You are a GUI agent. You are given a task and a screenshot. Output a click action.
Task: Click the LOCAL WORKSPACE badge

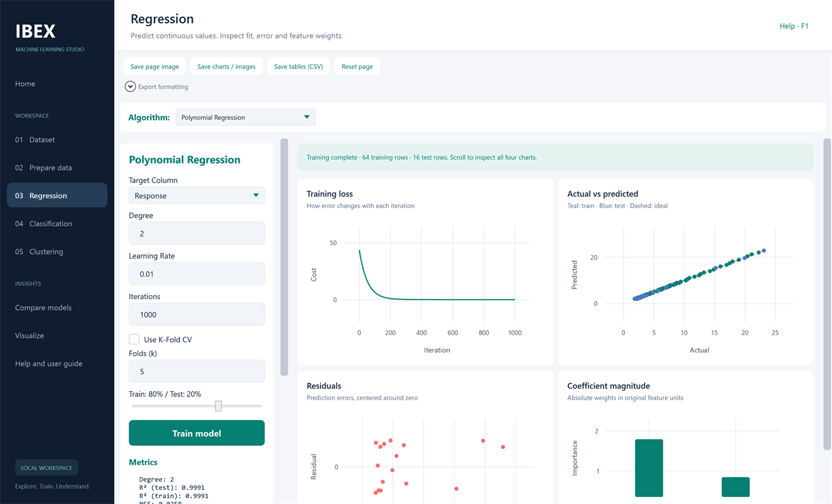[47, 467]
